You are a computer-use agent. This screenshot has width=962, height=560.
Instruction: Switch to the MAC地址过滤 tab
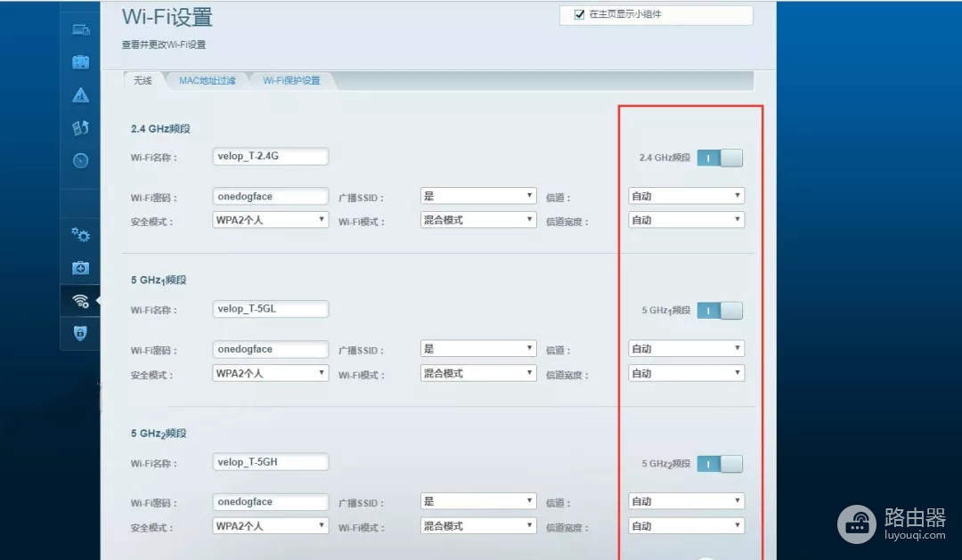207,80
